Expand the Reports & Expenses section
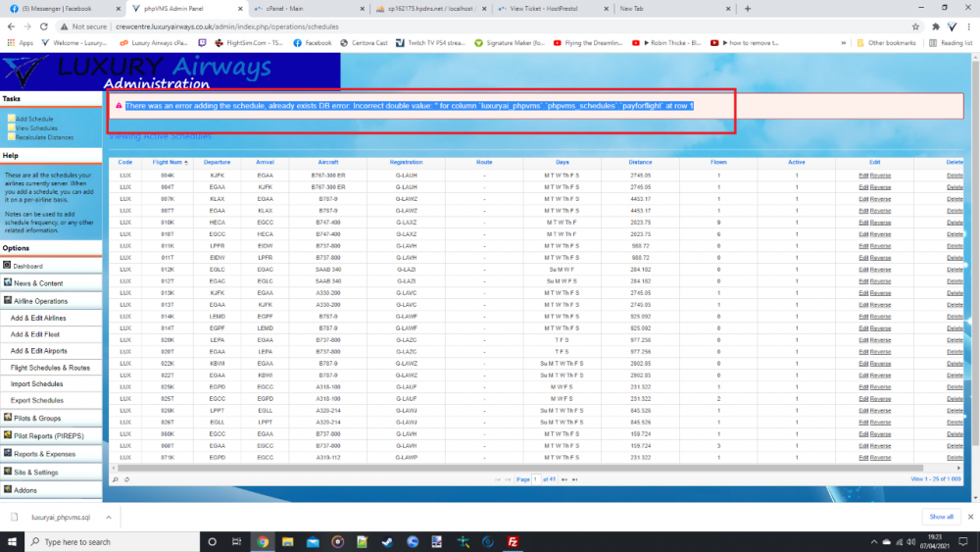This screenshot has height=552, width=980. 42,454
